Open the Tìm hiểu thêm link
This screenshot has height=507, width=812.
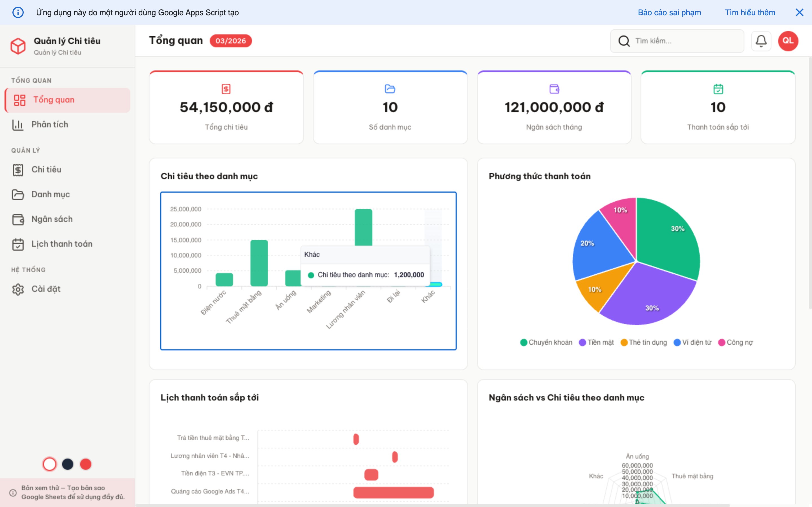[750, 12]
